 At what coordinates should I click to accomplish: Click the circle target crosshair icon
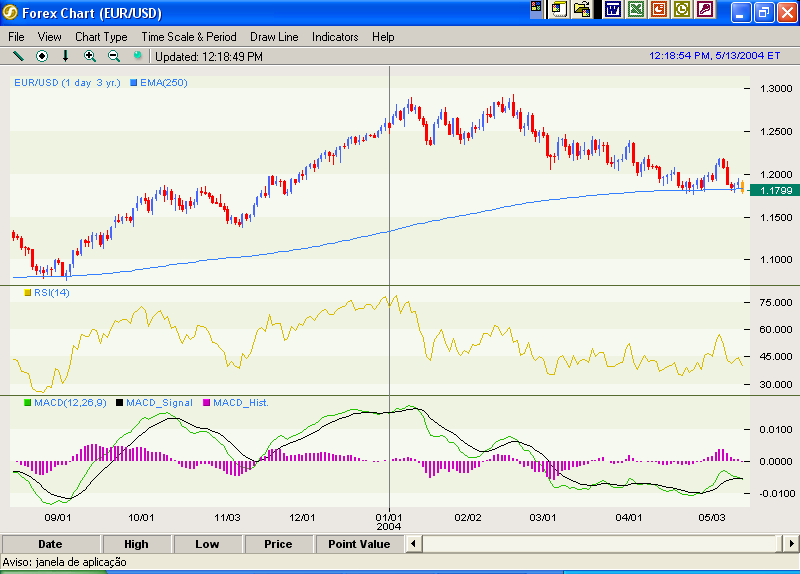pyautogui.click(x=42, y=56)
